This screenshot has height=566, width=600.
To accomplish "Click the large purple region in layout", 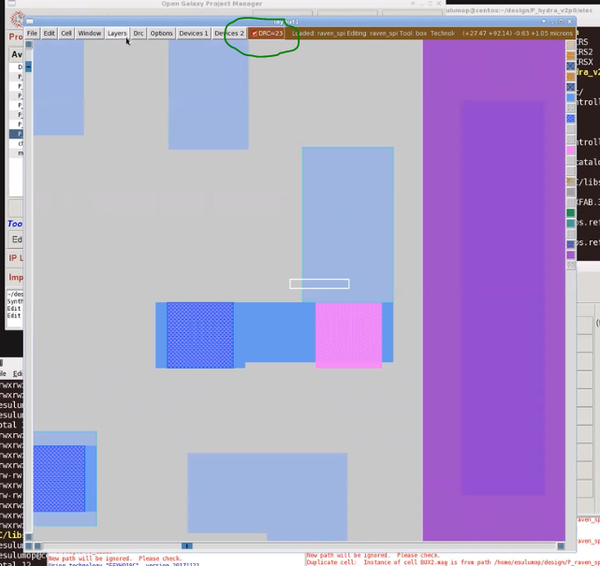I will [494, 290].
